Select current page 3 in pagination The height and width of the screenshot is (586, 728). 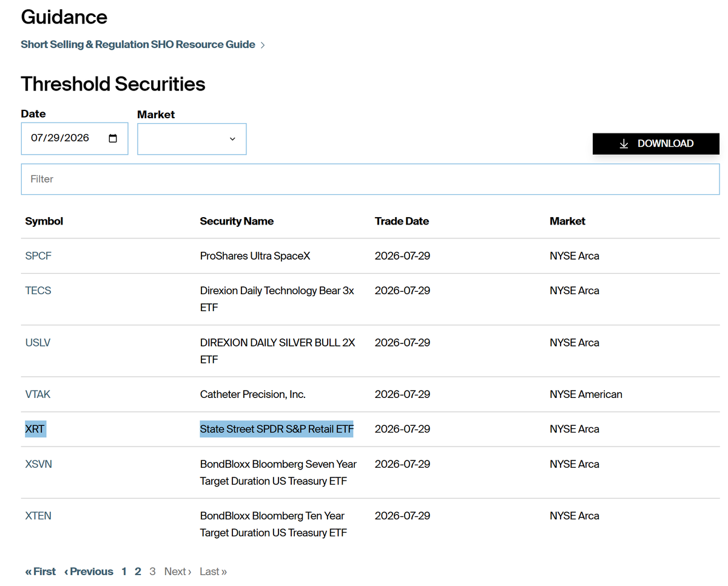(152, 571)
